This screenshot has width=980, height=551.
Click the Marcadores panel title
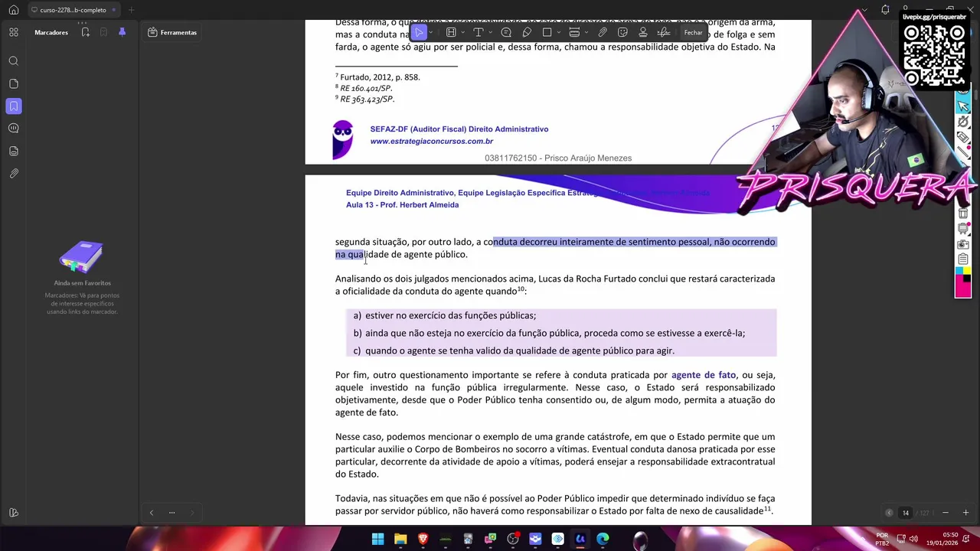tap(51, 32)
